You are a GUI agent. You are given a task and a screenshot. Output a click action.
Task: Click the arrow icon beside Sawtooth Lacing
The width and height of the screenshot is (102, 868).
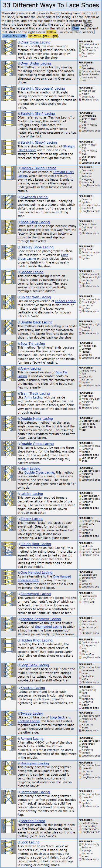point(19,197)
